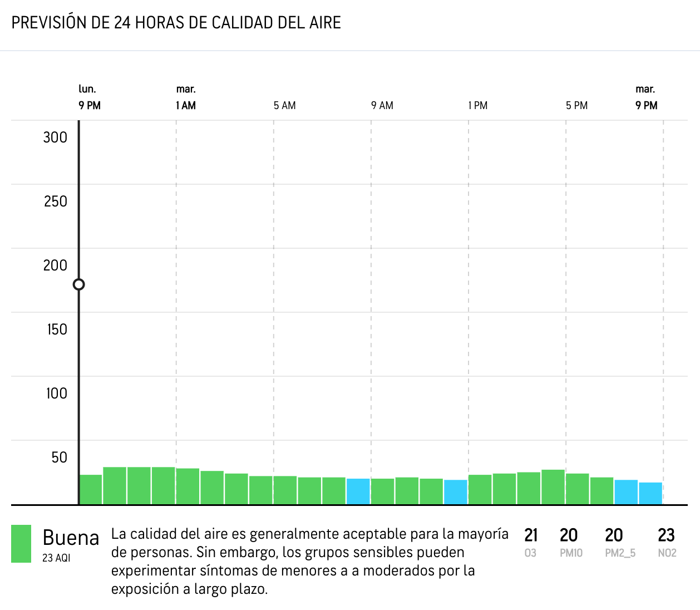Click the circular marker on the vertical time line
The height and width of the screenshot is (610, 700).
point(79,284)
